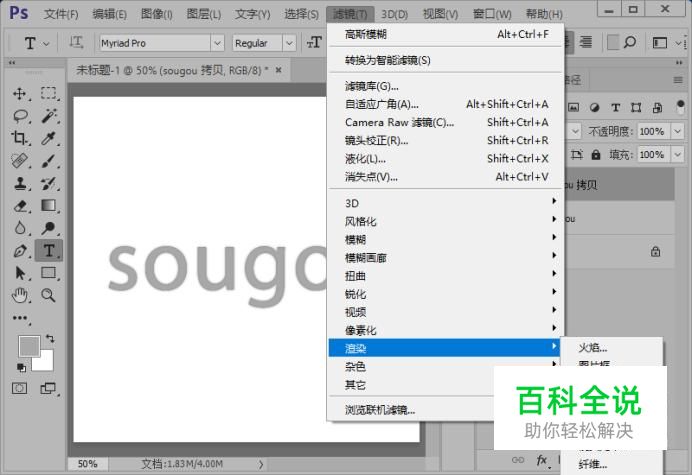Select the Magic Wand tool
The image size is (692, 475).
click(49, 116)
